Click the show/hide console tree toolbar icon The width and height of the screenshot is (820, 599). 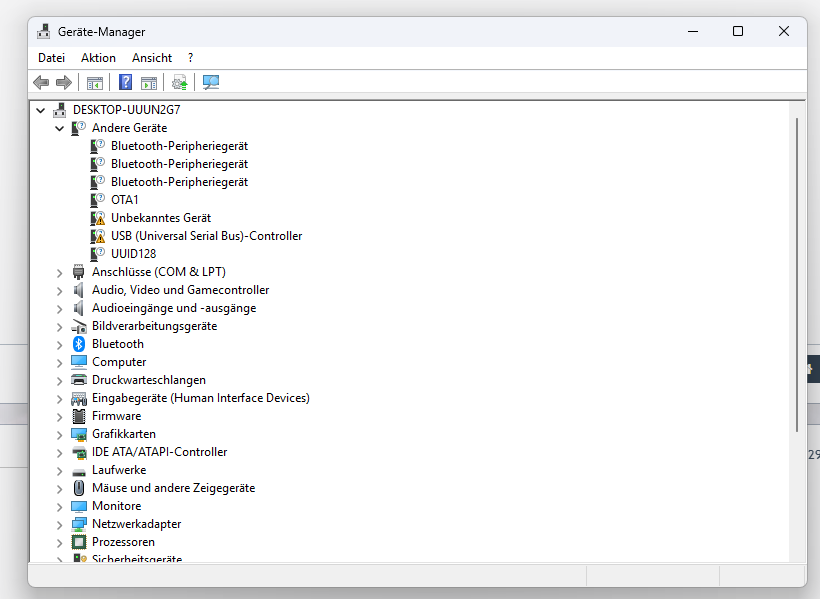point(95,83)
